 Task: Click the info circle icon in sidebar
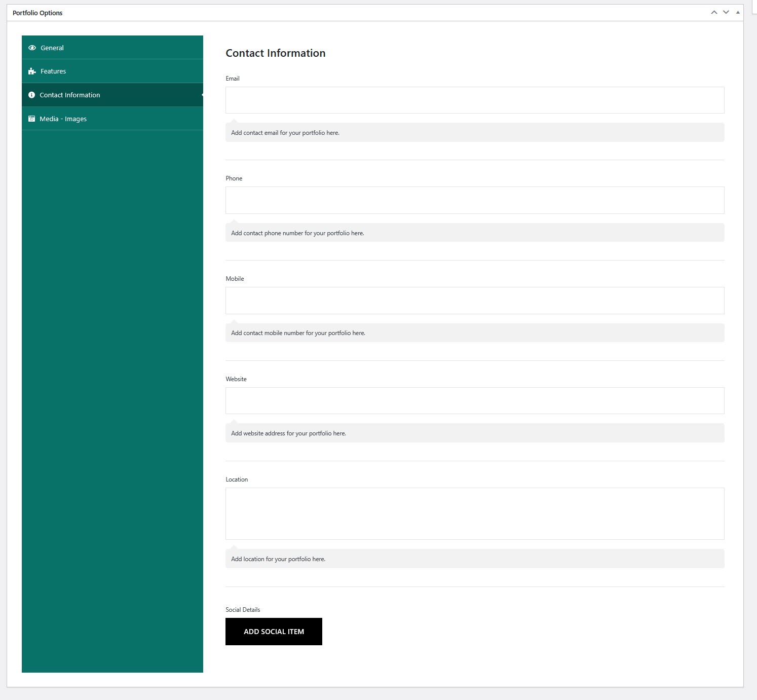(x=31, y=95)
